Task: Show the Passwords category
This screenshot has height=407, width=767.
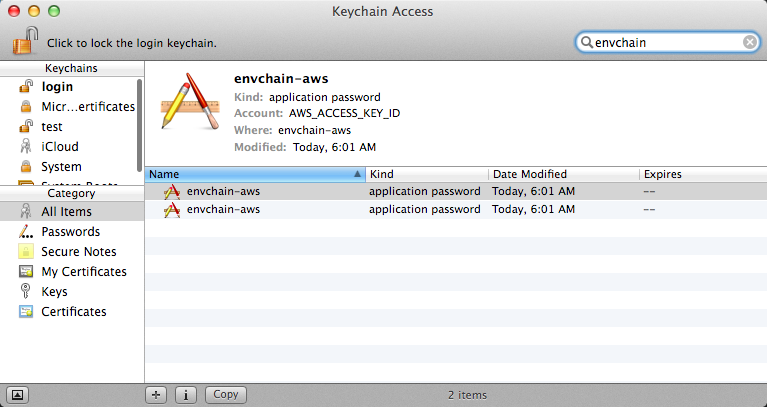Action: (x=70, y=232)
